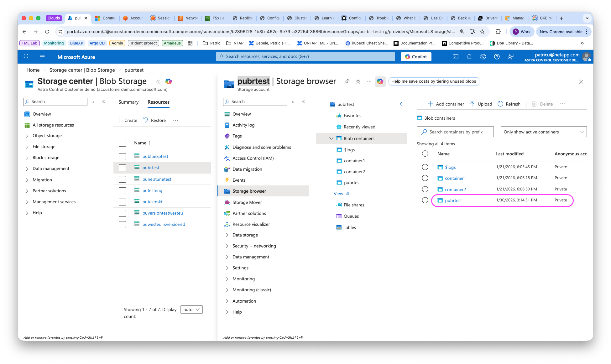Click the Copilot button in the Azure header

click(416, 57)
